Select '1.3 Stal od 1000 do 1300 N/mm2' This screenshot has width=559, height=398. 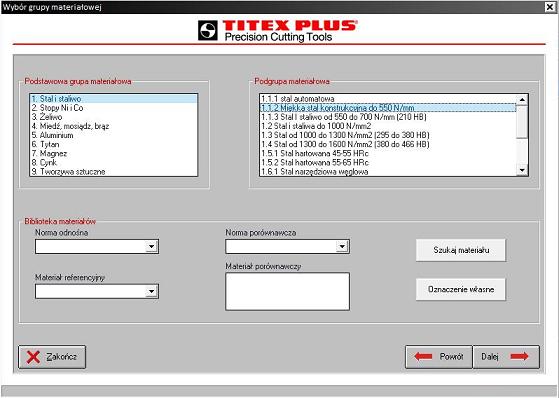(x=388, y=135)
